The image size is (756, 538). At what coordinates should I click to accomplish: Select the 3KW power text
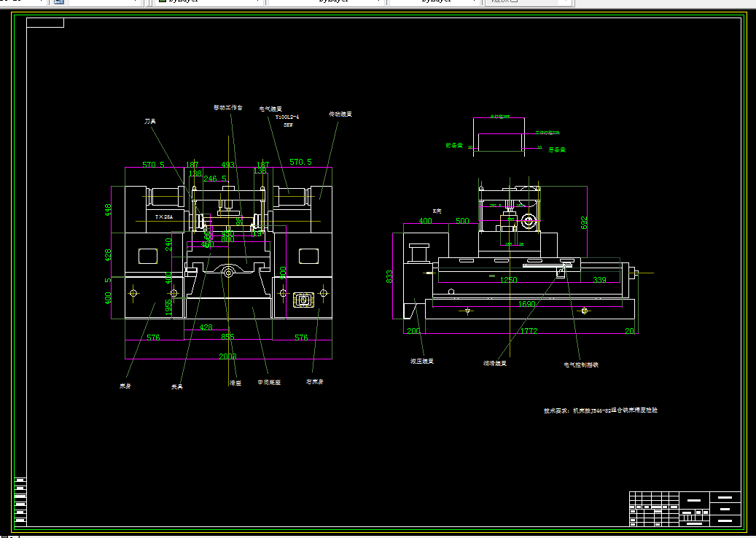(288, 125)
